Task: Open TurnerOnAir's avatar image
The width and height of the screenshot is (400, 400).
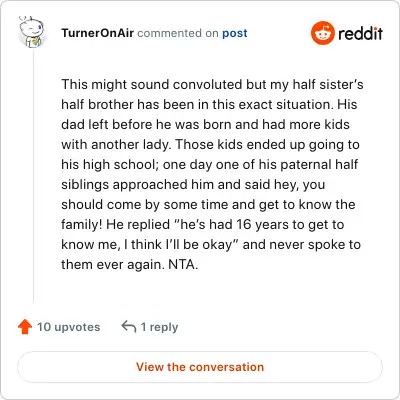Action: 31,32
